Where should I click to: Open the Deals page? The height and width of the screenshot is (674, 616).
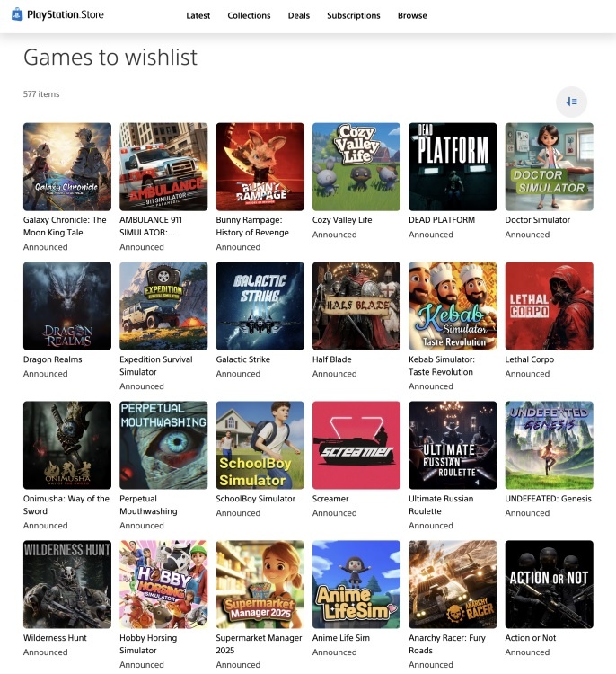(299, 16)
